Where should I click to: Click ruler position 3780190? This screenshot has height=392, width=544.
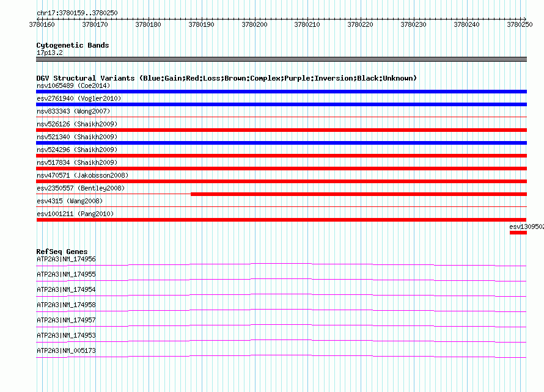click(x=201, y=24)
